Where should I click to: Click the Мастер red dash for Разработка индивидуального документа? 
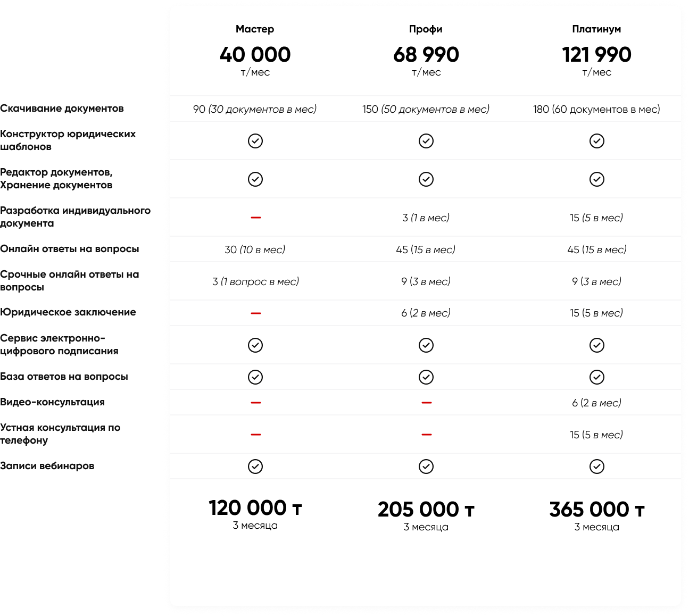coord(255,218)
